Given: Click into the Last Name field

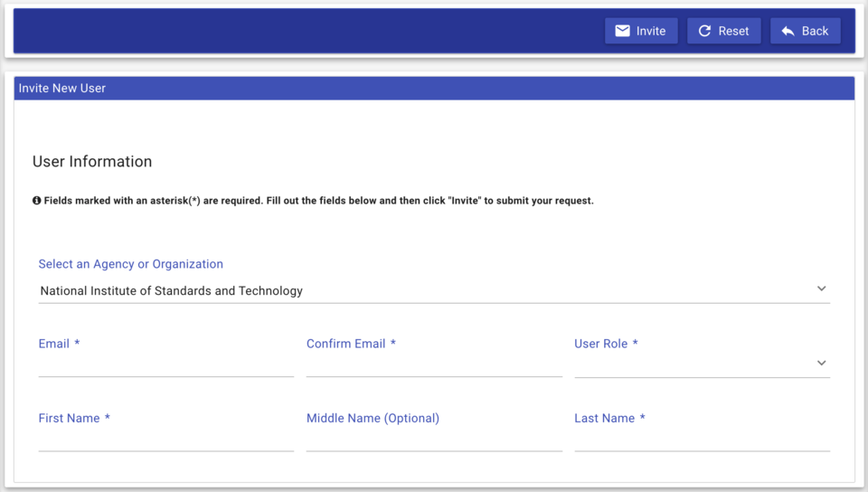Looking at the screenshot, I should (x=702, y=439).
